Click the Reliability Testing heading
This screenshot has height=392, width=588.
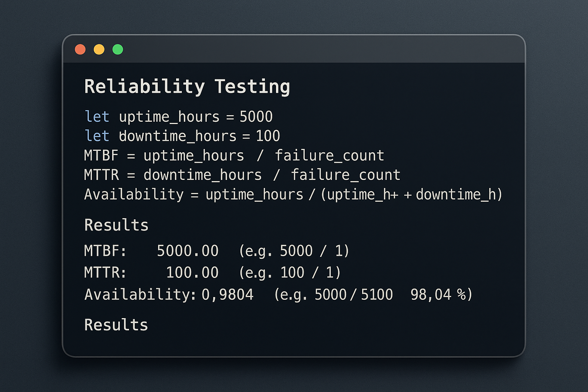tap(187, 87)
